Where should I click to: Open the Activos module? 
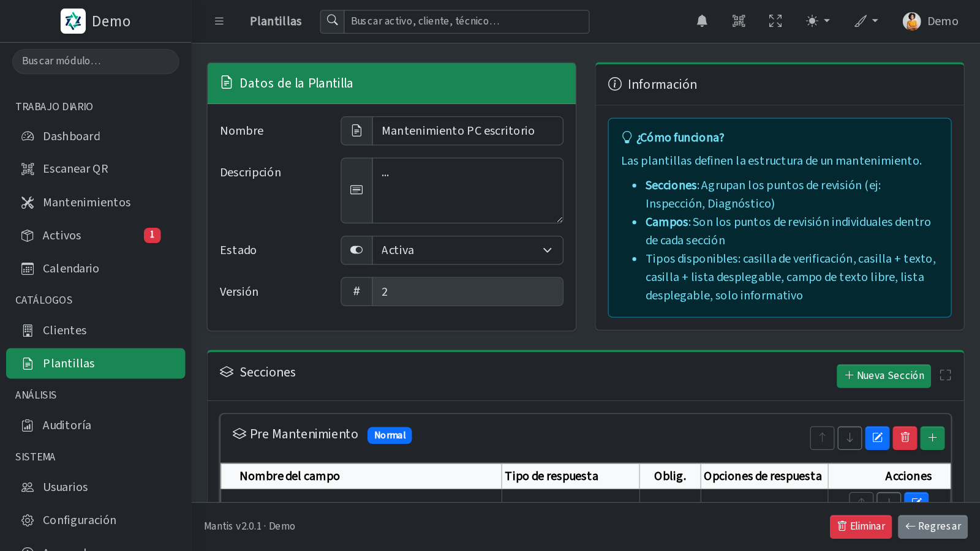click(x=96, y=235)
